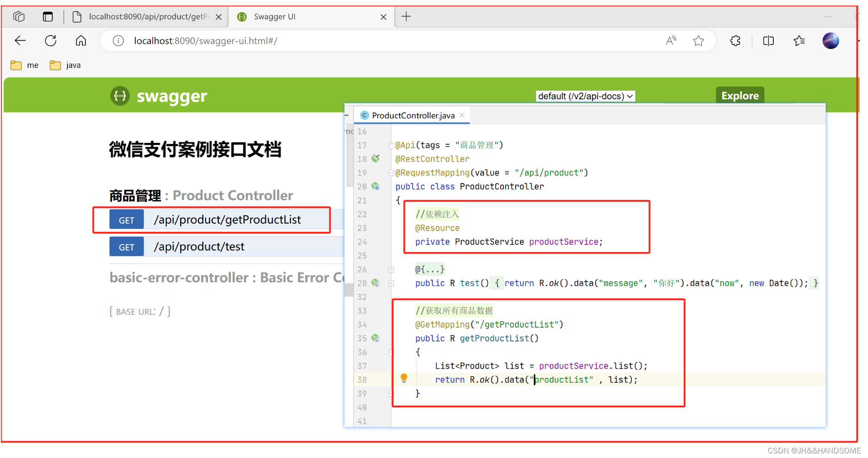Click productService field on line 24

pos(563,242)
